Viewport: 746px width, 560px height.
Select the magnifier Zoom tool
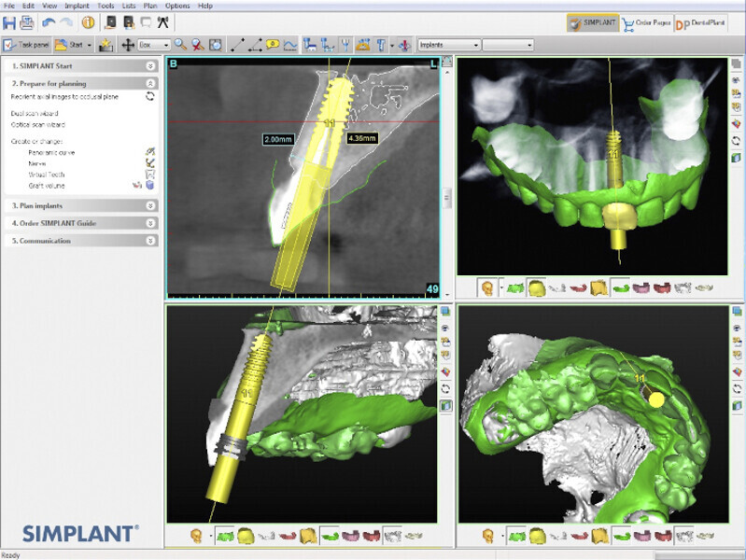coord(180,44)
